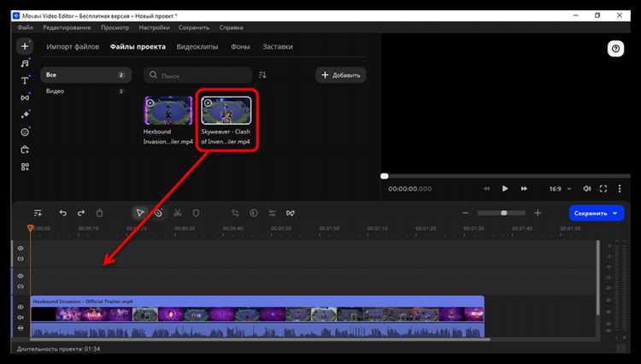641x364 pixels.
Task: Mute preview volume with speaker icon
Action: click(586, 188)
